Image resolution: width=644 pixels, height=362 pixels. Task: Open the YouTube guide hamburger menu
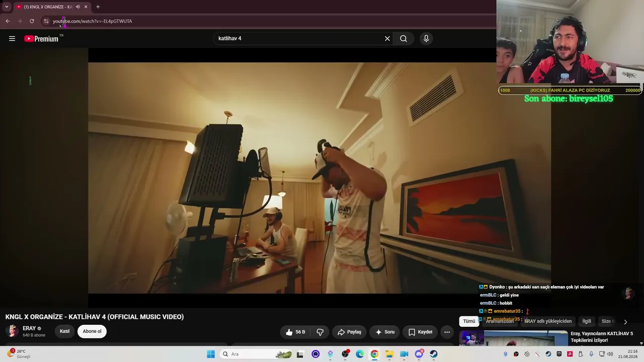coord(12,39)
